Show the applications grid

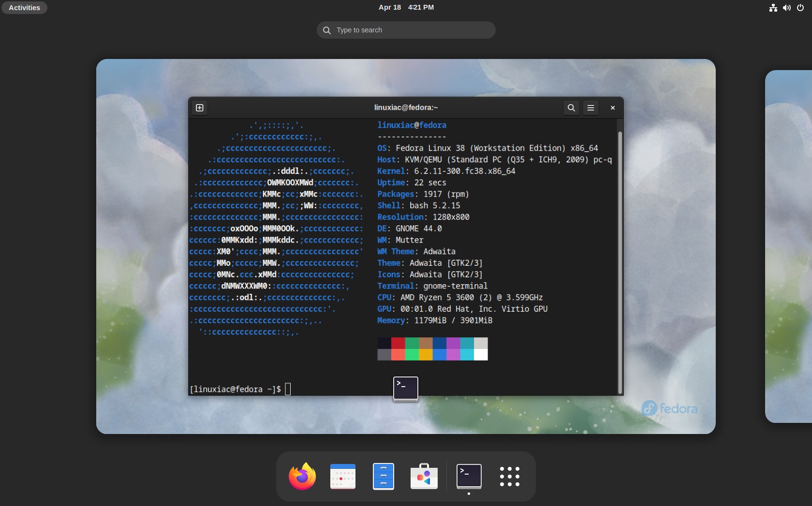pos(510,477)
